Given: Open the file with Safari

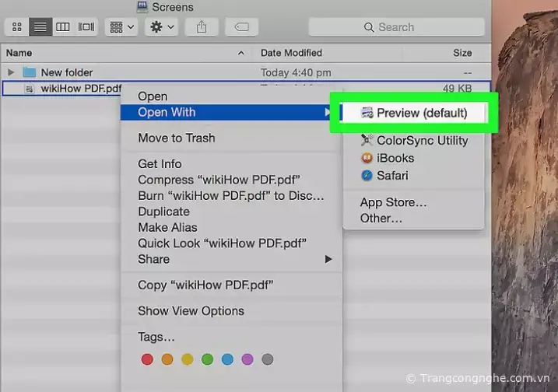Looking at the screenshot, I should point(392,176).
